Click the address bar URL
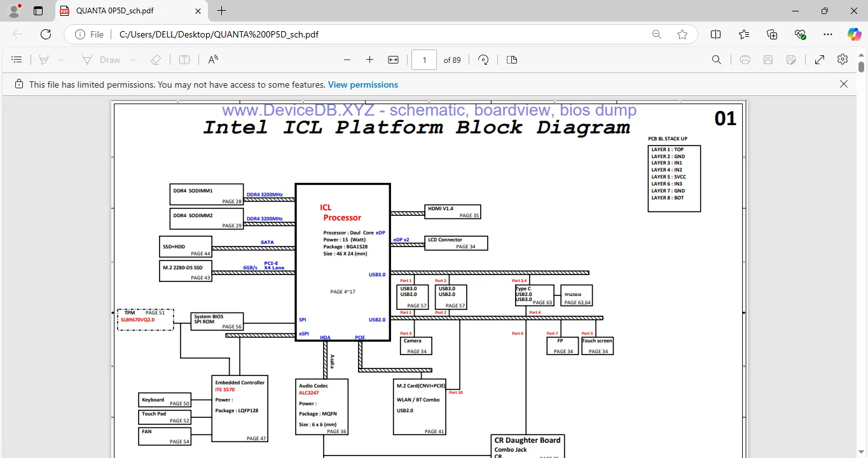The height and width of the screenshot is (458, 868). [x=219, y=34]
